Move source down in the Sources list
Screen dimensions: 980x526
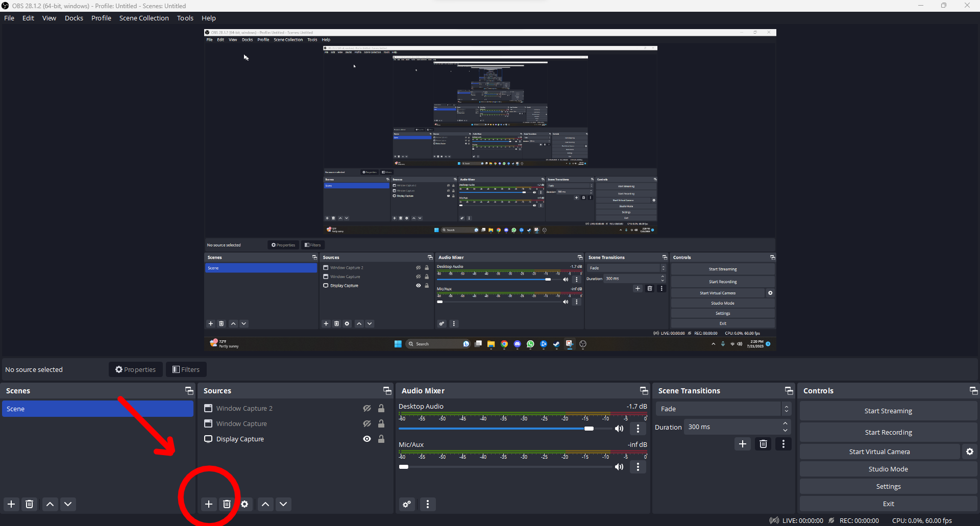(283, 504)
